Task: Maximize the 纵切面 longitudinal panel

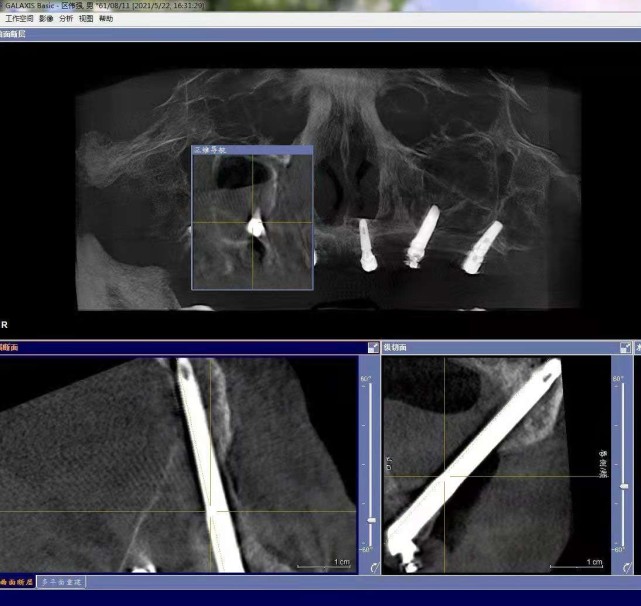Action: pyautogui.click(x=625, y=348)
